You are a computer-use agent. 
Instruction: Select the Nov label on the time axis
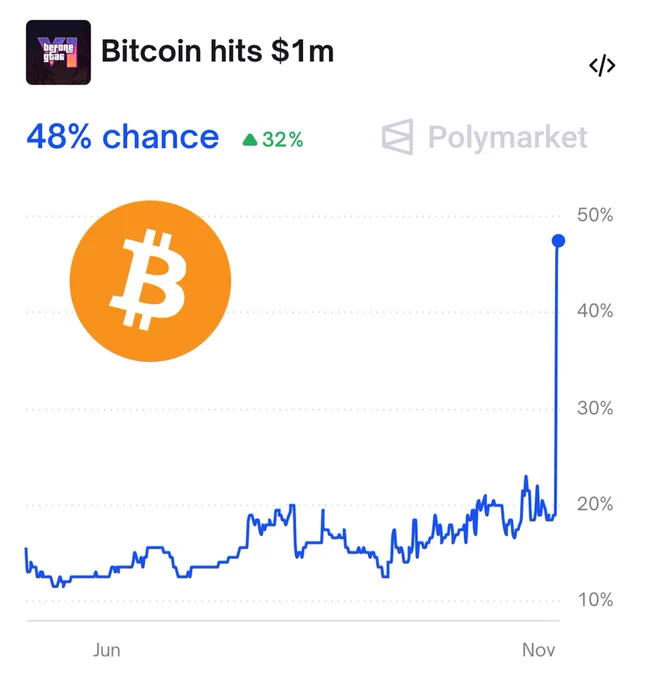(538, 650)
